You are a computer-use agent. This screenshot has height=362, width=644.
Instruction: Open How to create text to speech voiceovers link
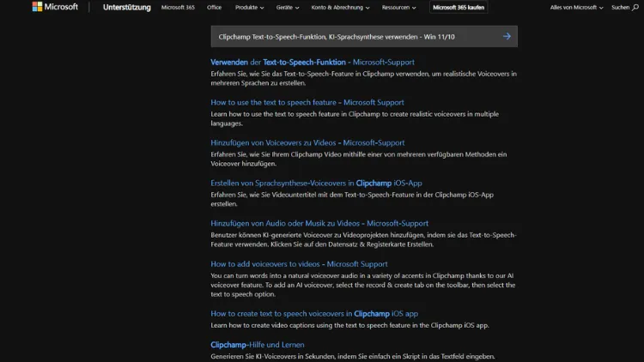314,314
